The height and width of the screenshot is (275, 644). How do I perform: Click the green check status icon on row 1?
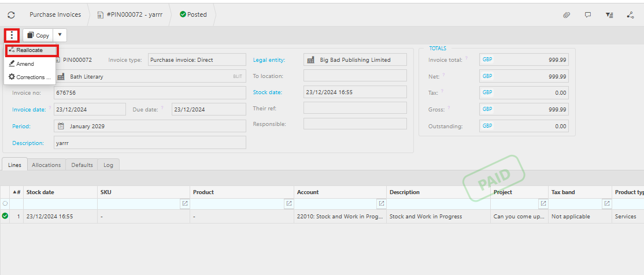coord(5,216)
